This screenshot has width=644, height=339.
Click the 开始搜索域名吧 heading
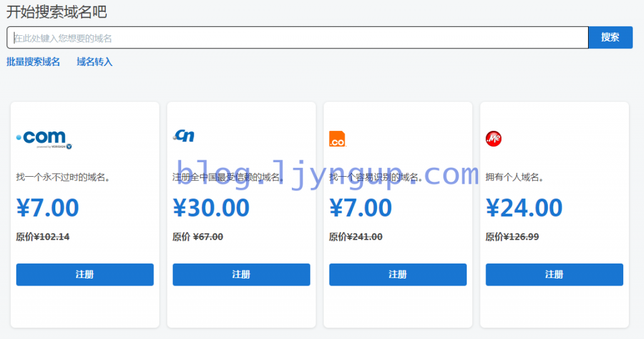[57, 11]
